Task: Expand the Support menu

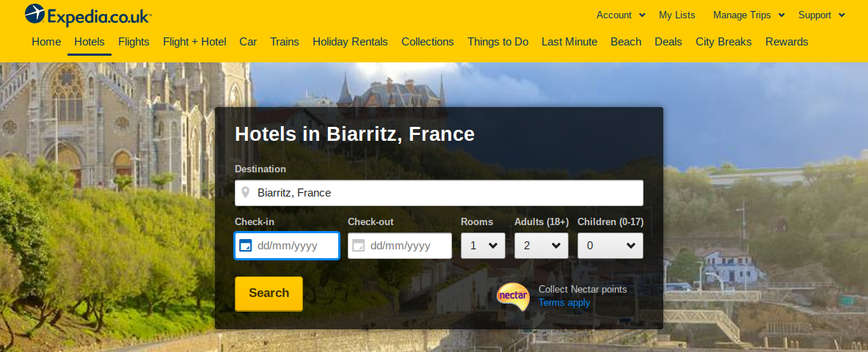Action: point(821,15)
